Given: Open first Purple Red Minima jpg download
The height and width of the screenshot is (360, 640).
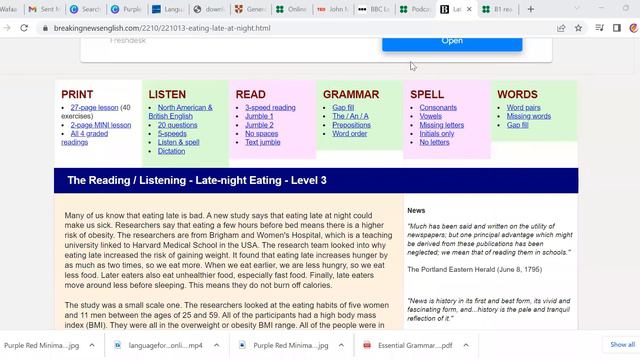Looking at the screenshot, I should click(x=42, y=345).
